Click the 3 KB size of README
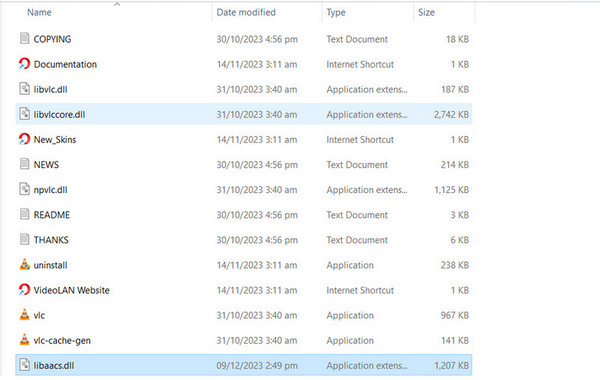600x380 pixels. [460, 215]
